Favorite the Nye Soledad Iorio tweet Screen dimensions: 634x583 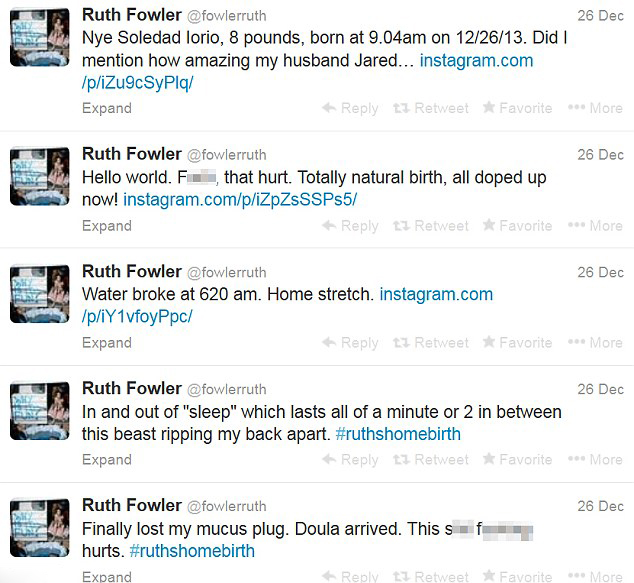point(517,108)
